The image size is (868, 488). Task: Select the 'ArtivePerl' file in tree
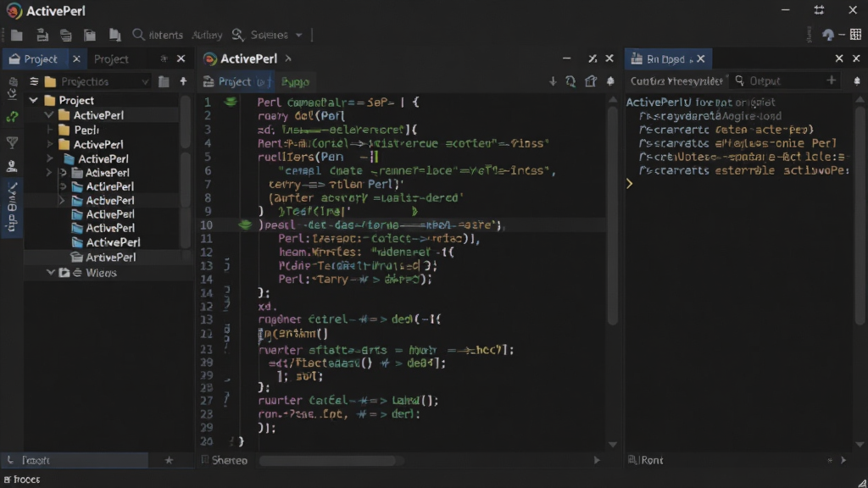(111, 258)
